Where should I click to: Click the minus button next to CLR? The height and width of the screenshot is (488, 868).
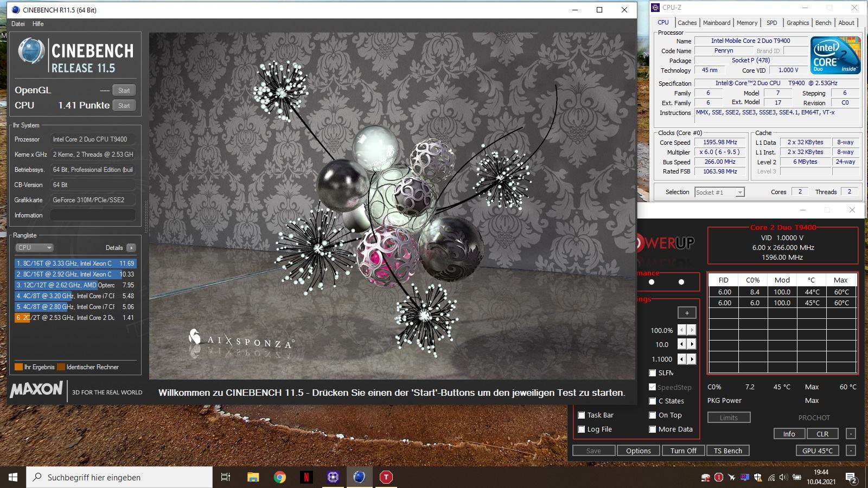point(851,434)
